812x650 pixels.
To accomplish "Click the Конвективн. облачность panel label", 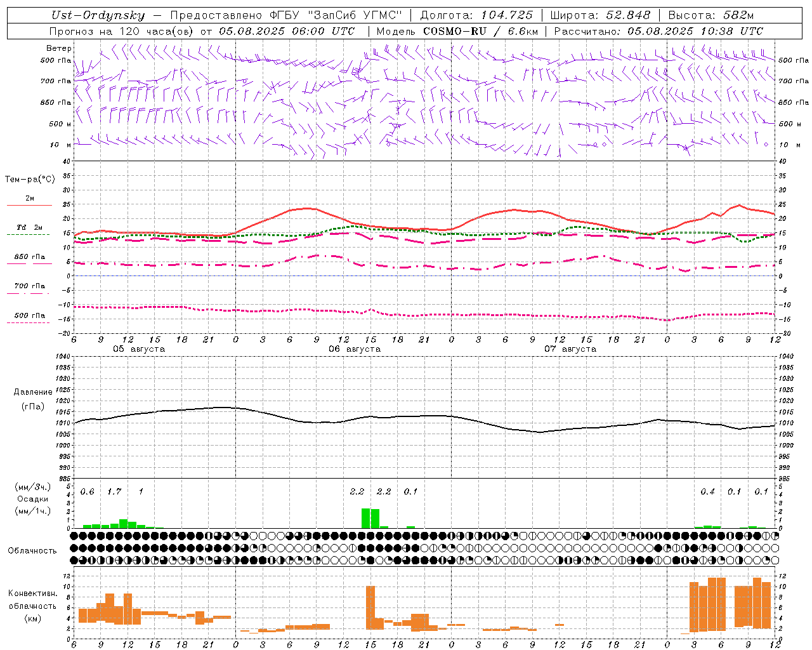I will (32, 600).
